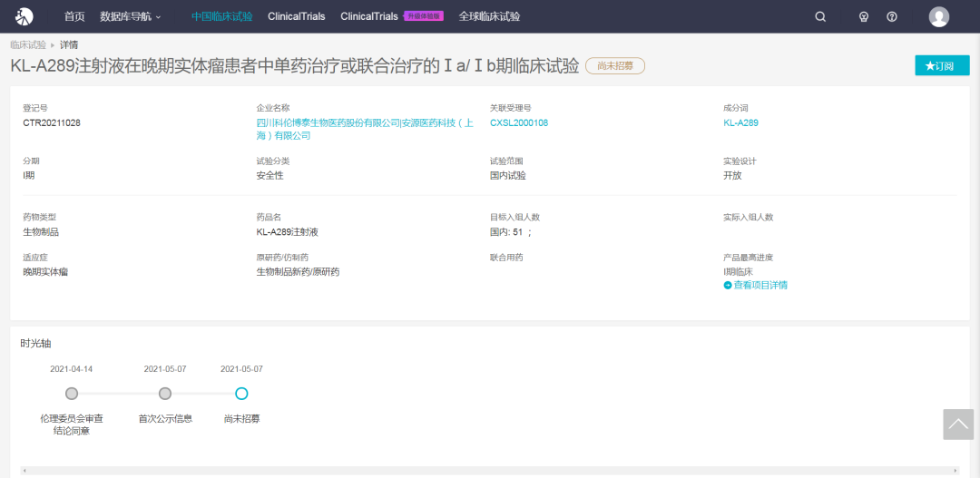Image resolution: width=980 pixels, height=478 pixels.
Task: Click the 详情 breadcrumb text
Action: pyautogui.click(x=69, y=45)
